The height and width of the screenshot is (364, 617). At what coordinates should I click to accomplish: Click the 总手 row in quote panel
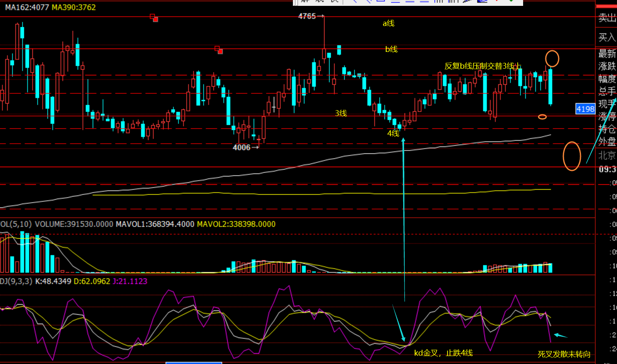607,91
